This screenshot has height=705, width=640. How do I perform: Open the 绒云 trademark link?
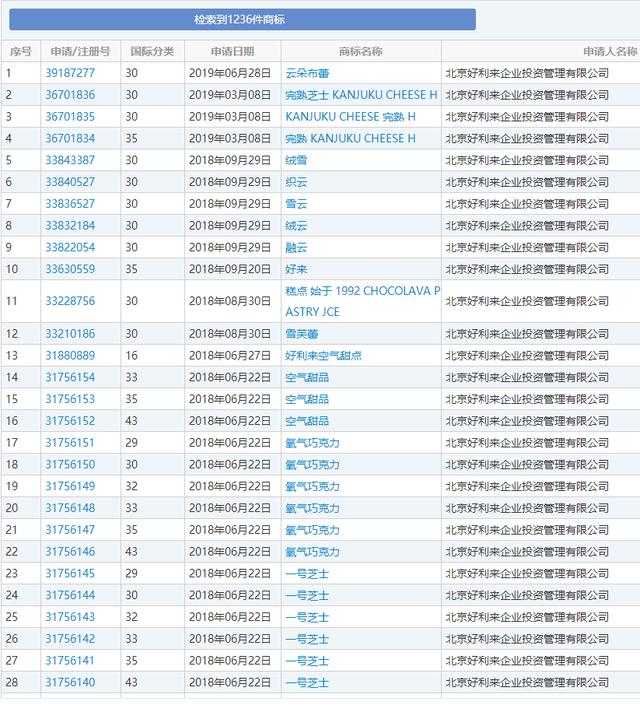click(296, 226)
